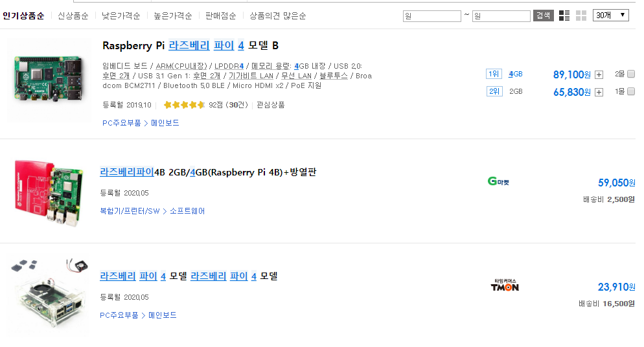Click 관심상품 for Raspberry Pi 4

point(271,105)
